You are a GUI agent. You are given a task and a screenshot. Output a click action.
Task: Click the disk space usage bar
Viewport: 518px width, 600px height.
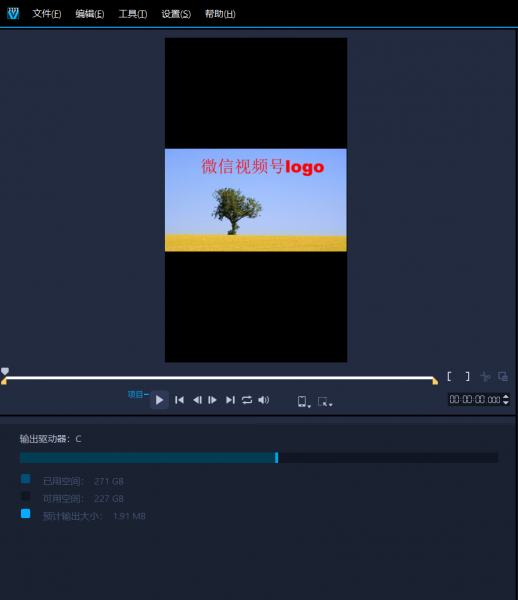pos(259,458)
